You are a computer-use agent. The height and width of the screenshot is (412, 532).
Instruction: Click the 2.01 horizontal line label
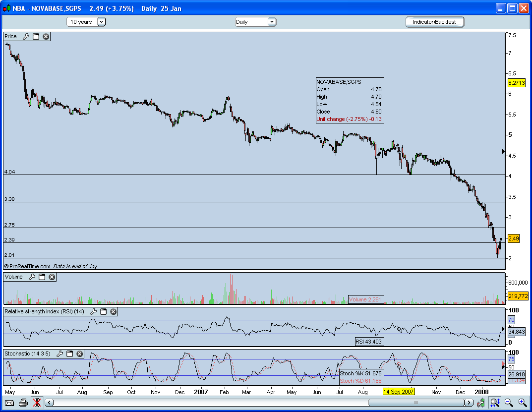[x=9, y=255]
